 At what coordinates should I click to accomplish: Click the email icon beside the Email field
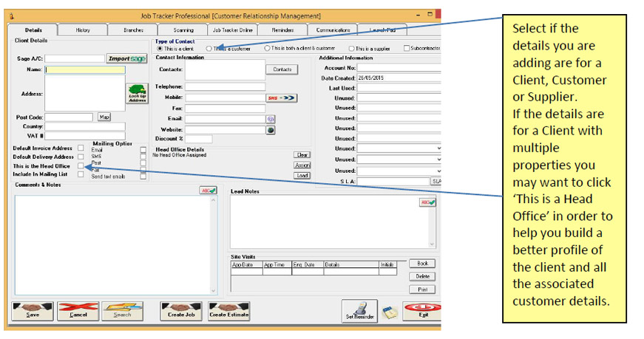tap(271, 119)
